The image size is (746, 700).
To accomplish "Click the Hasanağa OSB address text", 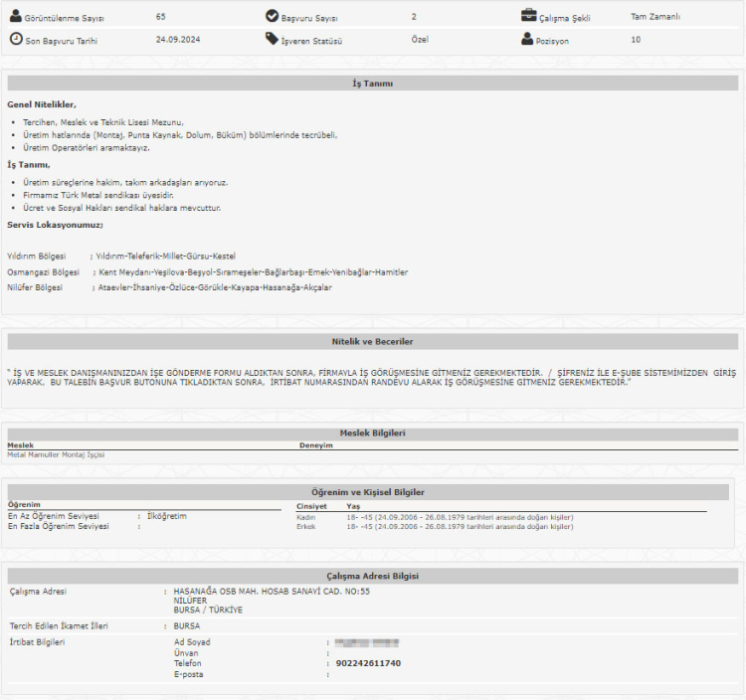I will point(272,592).
